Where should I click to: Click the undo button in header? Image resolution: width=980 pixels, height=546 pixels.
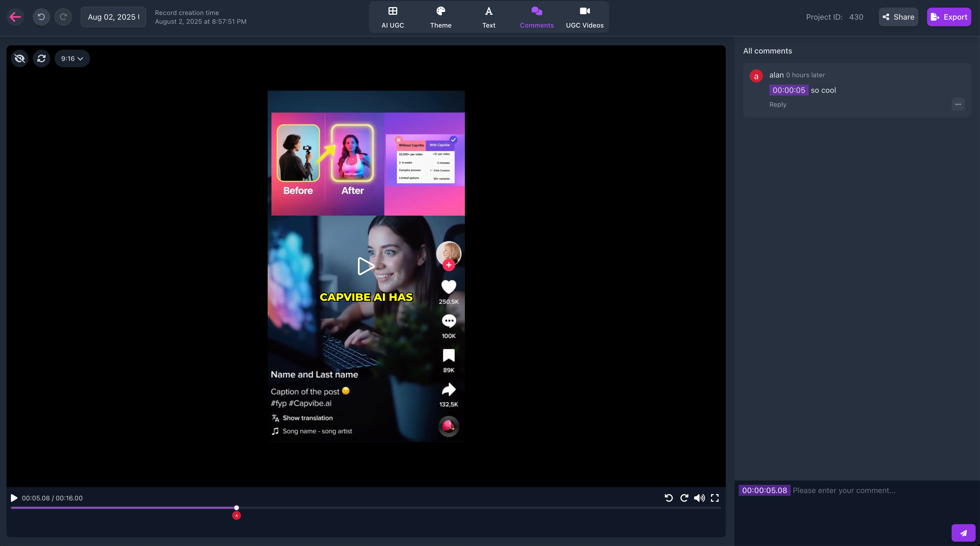coord(41,17)
